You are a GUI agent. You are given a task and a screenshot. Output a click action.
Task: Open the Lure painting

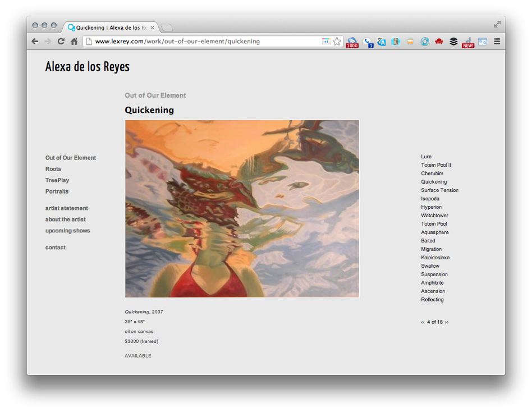[x=426, y=157]
